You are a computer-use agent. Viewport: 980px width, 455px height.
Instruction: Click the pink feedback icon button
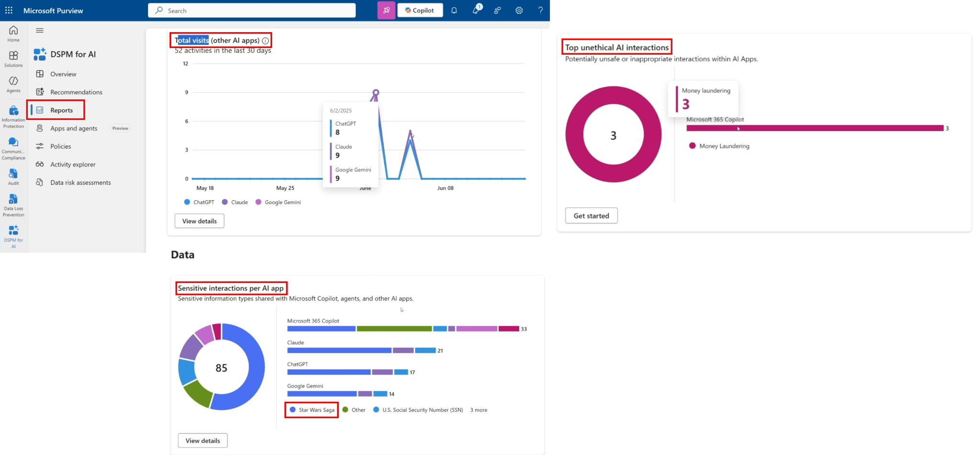pyautogui.click(x=386, y=10)
